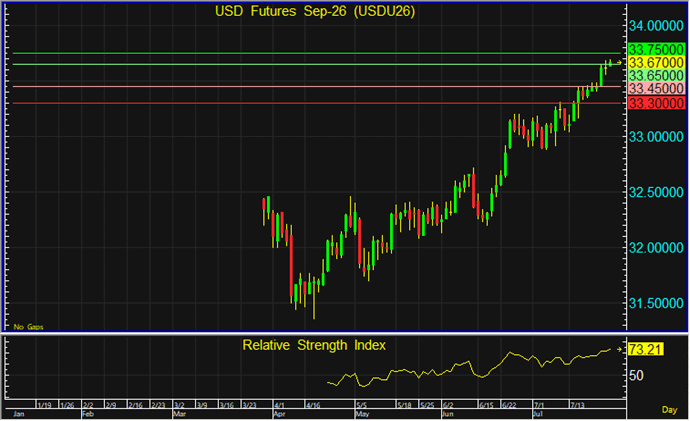This screenshot has height=421, width=690.
Task: Click the small arrow beside RSI line end
Action: point(620,350)
